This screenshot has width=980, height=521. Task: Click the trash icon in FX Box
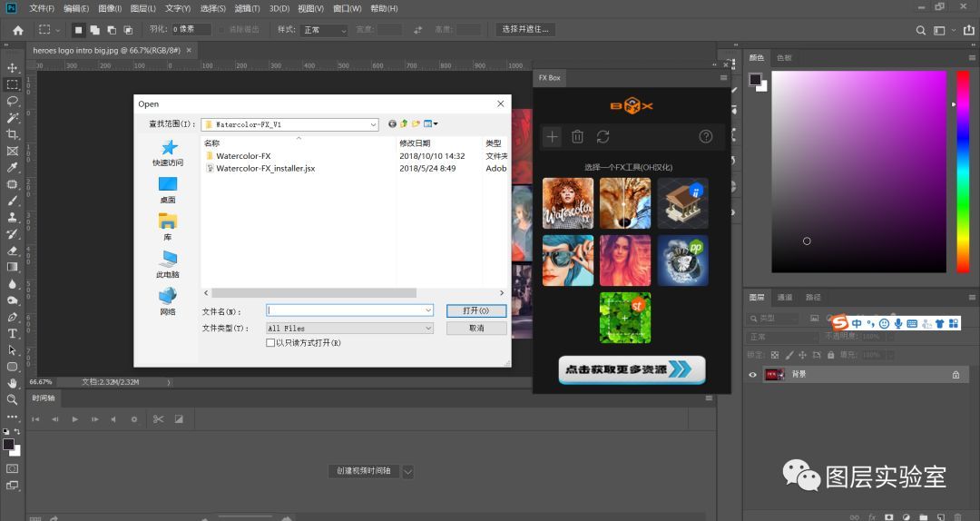(x=577, y=137)
